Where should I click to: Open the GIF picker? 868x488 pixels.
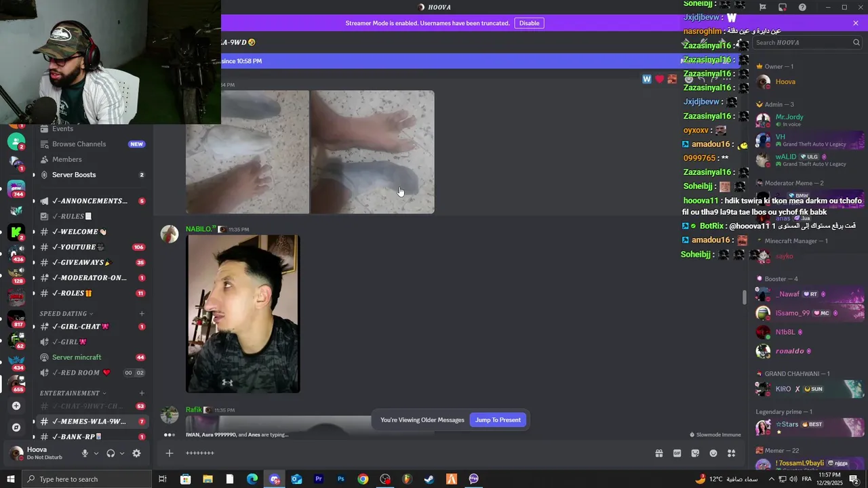(x=677, y=453)
